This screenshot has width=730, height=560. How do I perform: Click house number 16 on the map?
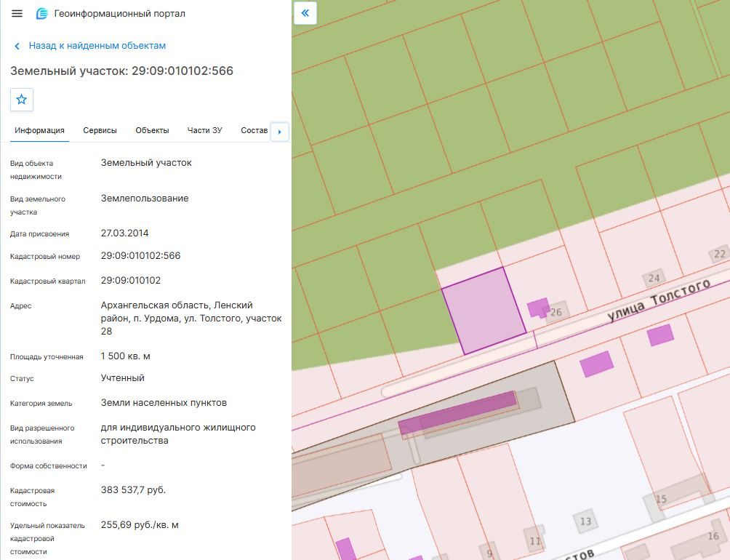point(713,536)
